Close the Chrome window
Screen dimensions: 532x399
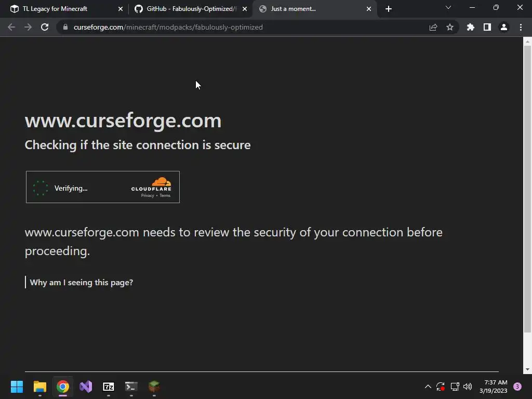coord(520,7)
